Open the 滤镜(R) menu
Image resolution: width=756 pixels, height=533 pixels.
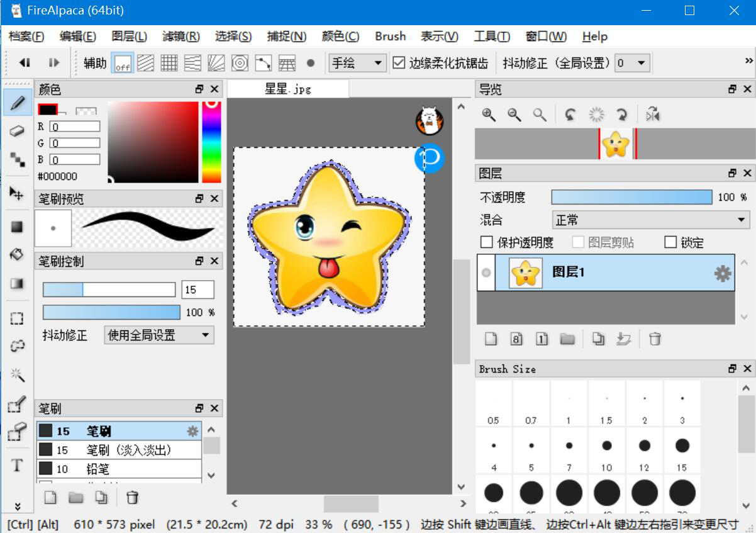click(x=181, y=36)
